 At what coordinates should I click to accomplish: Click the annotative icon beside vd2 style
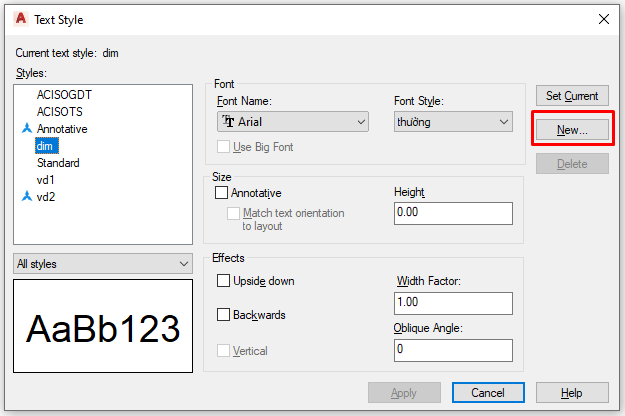tap(26, 197)
